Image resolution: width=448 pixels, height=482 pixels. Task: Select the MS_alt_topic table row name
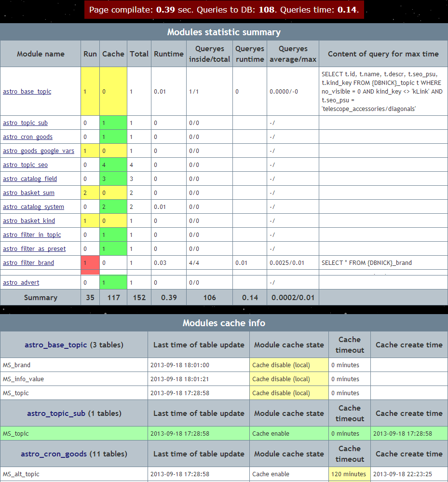coord(21,474)
